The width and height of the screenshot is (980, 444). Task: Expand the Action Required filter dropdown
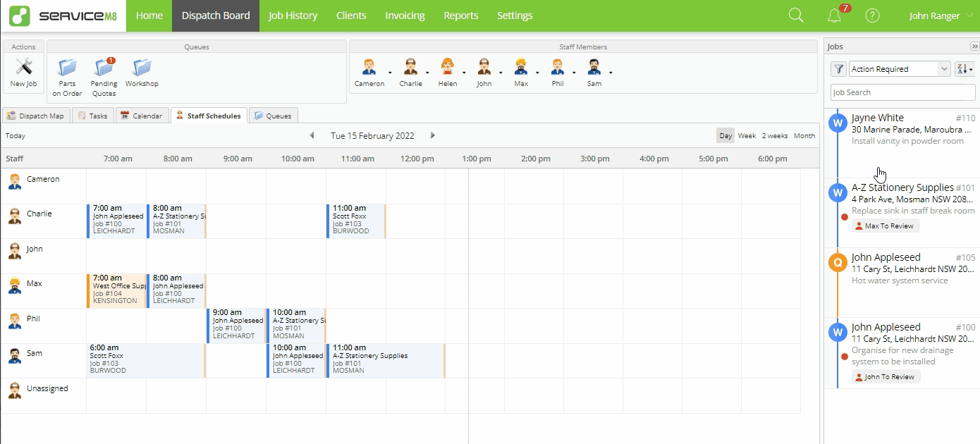pos(900,69)
